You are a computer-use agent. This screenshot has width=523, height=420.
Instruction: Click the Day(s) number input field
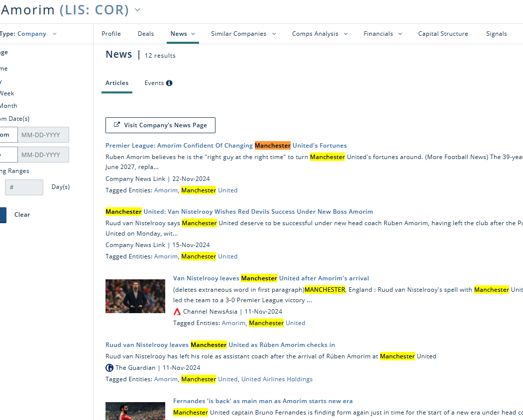[24, 187]
